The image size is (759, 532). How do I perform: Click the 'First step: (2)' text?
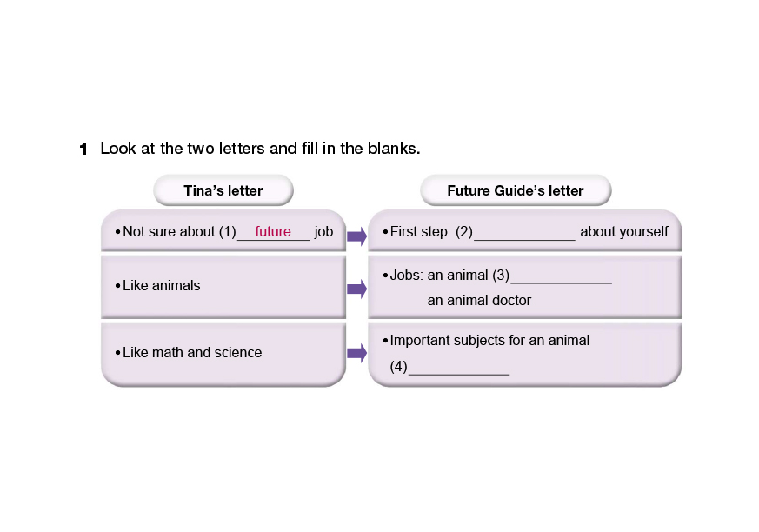coord(431,232)
